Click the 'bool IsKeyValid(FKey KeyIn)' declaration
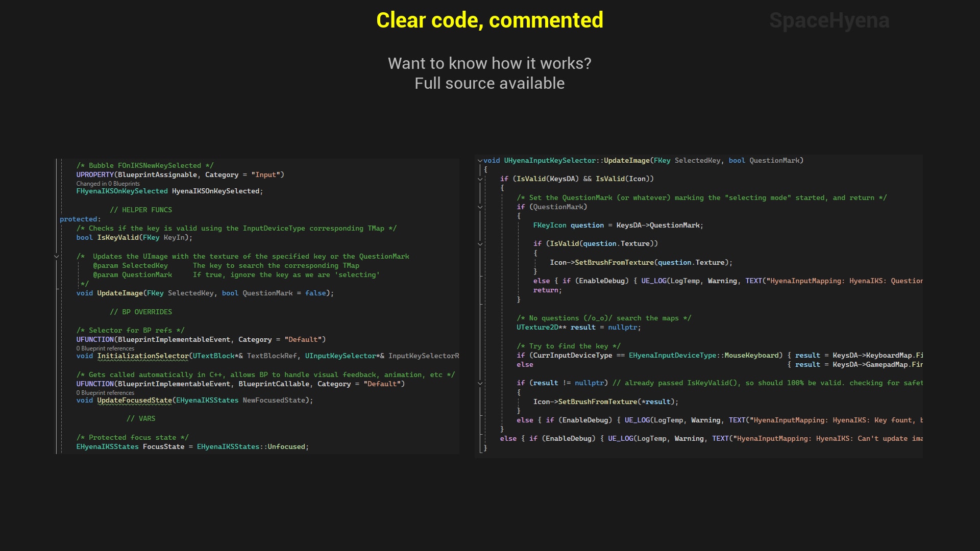Image resolution: width=980 pixels, height=551 pixels. tap(134, 238)
